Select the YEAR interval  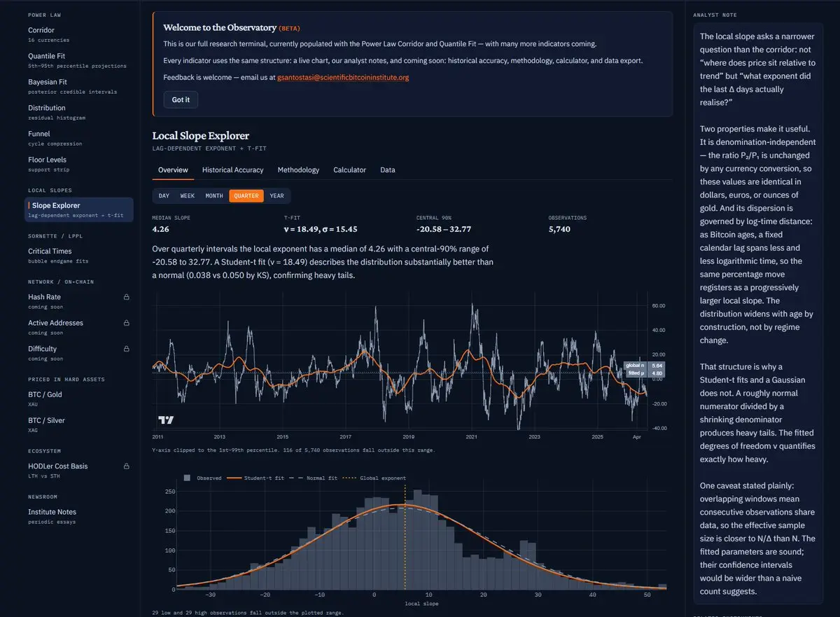(277, 196)
